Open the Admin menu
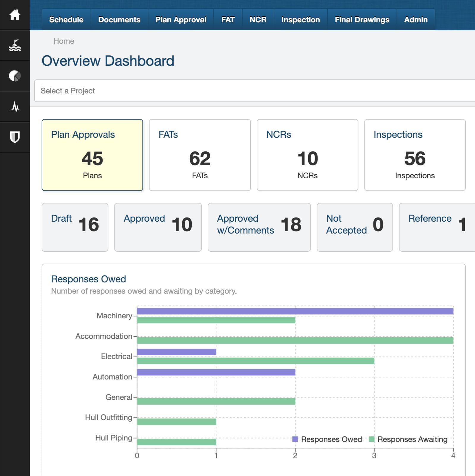 point(416,20)
